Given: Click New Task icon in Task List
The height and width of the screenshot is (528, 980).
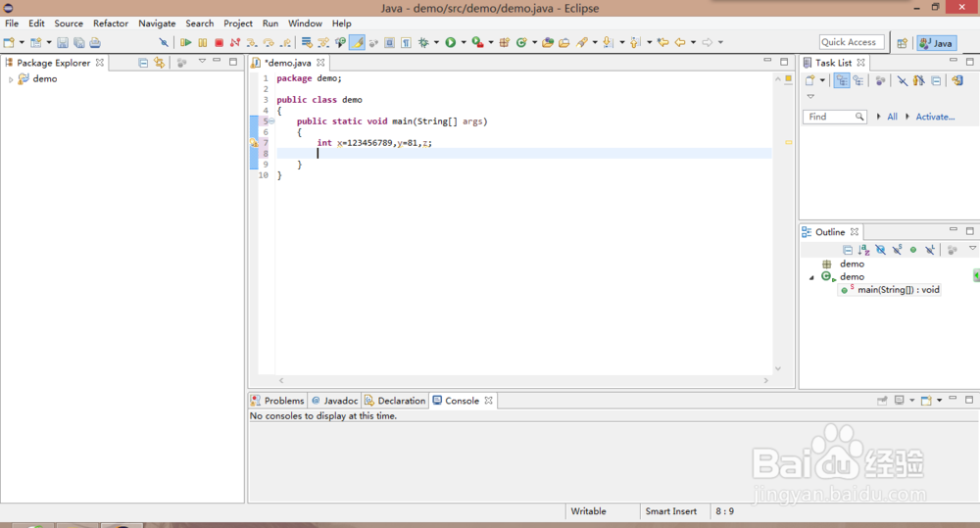Looking at the screenshot, I should [x=810, y=80].
